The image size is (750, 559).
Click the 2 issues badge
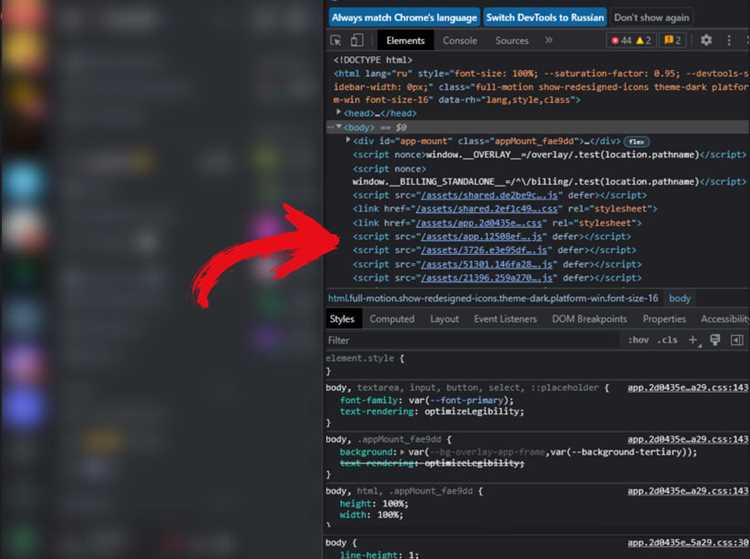673,41
